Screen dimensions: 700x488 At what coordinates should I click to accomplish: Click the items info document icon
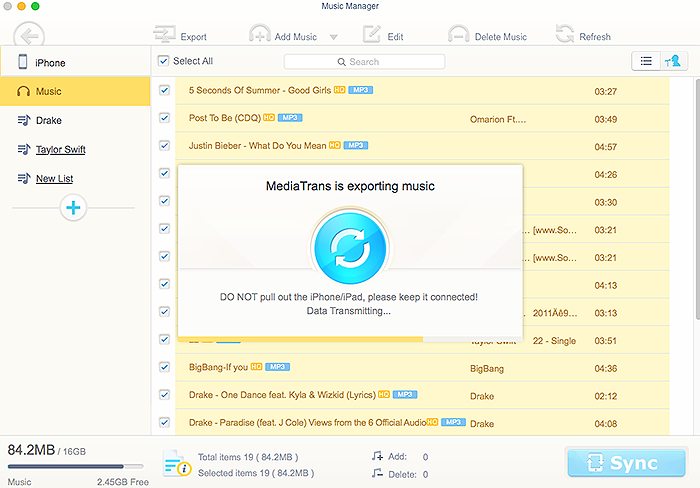[176, 463]
